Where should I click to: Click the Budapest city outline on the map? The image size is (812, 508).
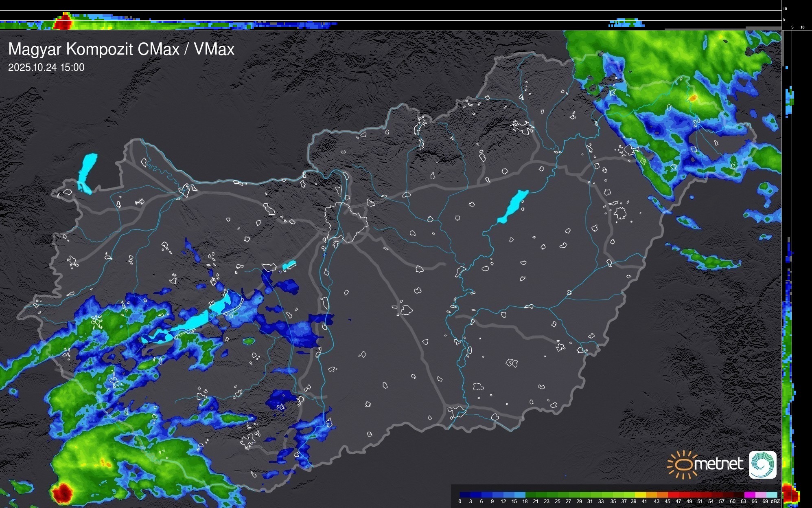[346, 222]
